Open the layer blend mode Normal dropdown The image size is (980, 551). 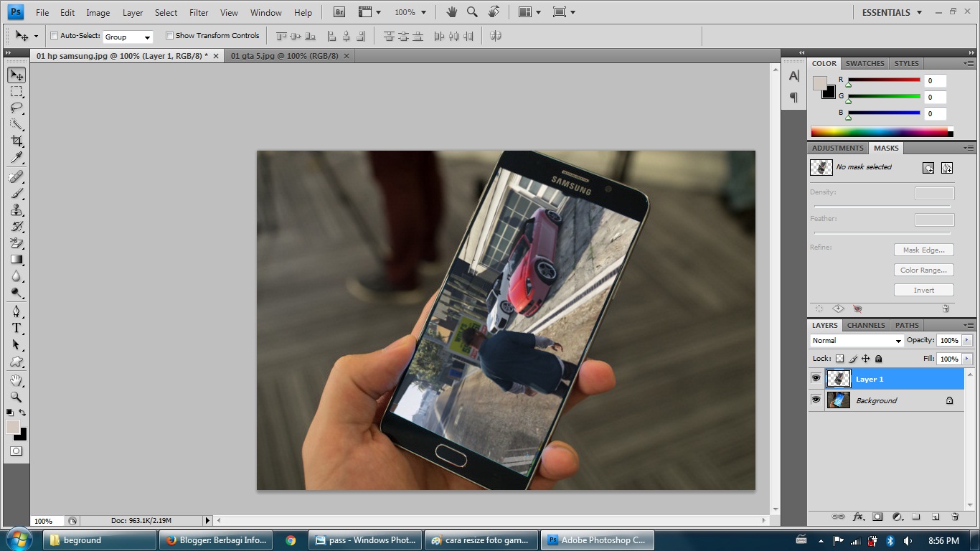coord(857,341)
